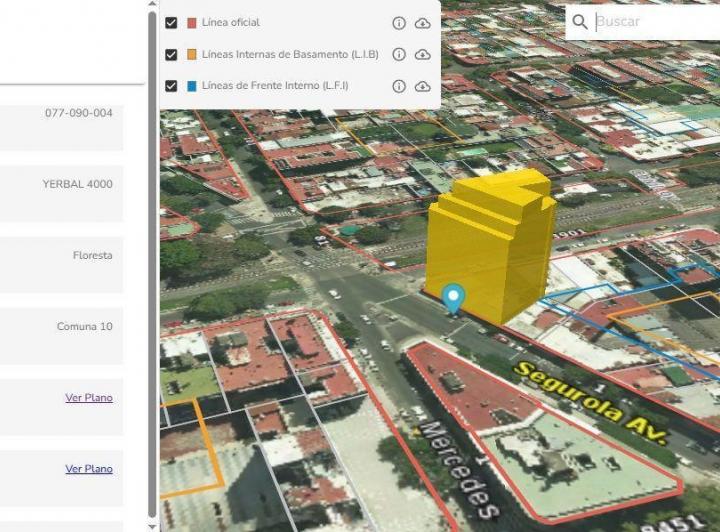
Task: Click the orange L.I.B color swatch
Action: [192, 55]
